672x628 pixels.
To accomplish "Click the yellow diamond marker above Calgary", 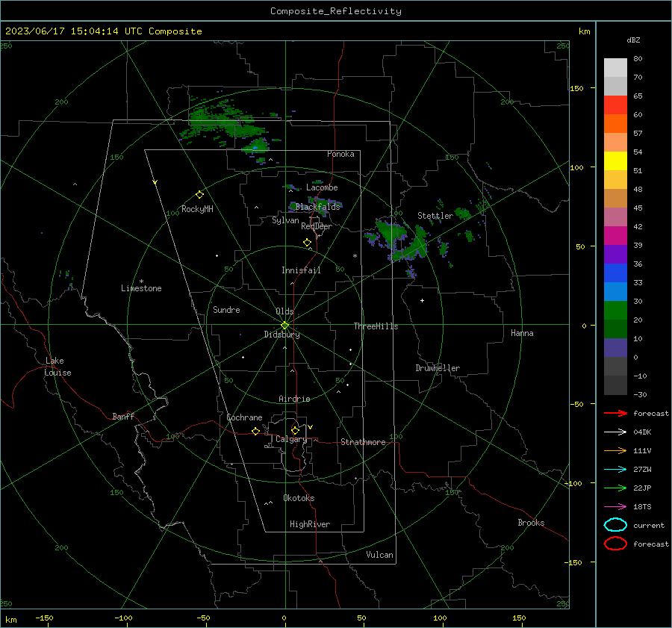I will (295, 430).
